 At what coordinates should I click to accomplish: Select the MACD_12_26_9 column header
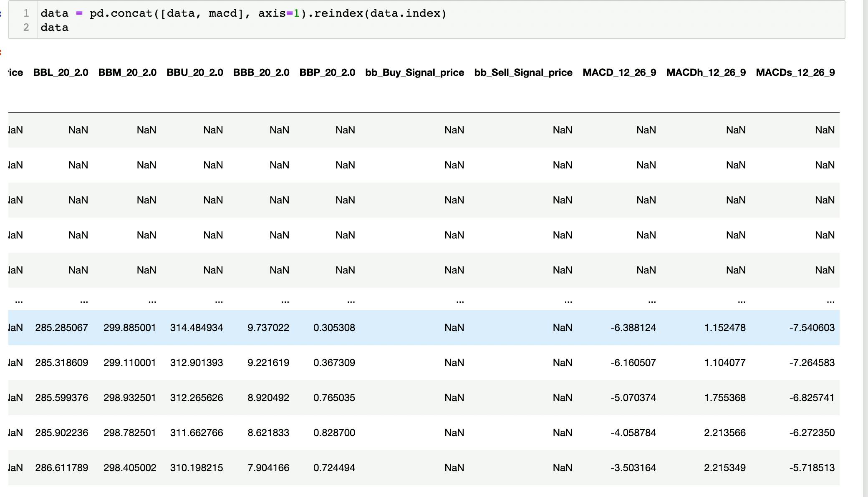tap(619, 73)
